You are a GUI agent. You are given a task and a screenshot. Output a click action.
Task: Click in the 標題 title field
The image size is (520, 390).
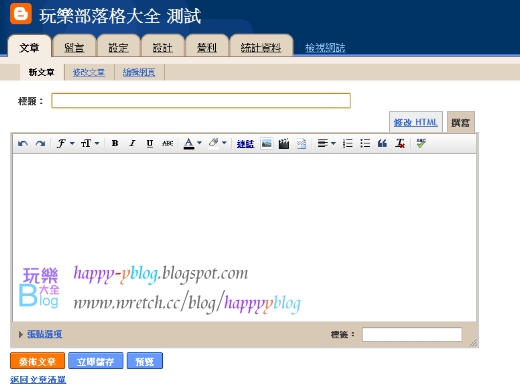[201, 100]
